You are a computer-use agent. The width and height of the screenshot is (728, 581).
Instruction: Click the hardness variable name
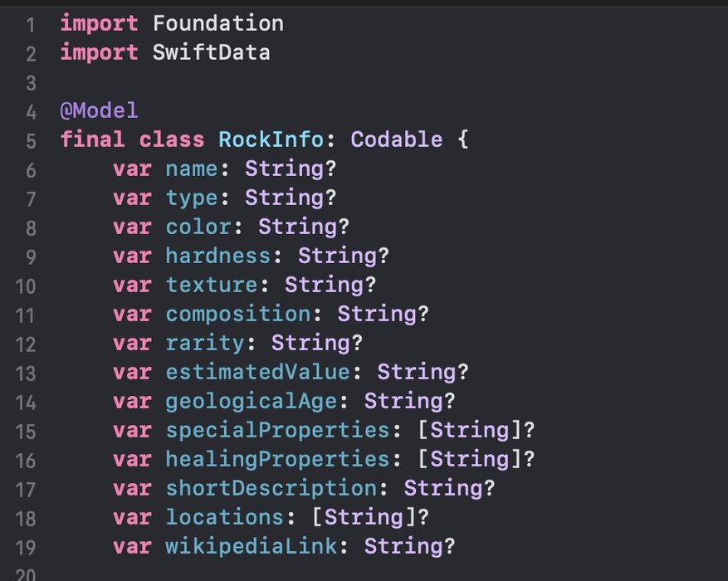[217, 256]
